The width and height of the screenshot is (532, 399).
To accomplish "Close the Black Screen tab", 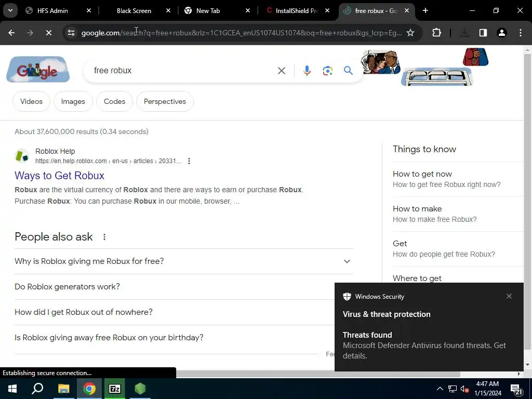I will coord(168,11).
